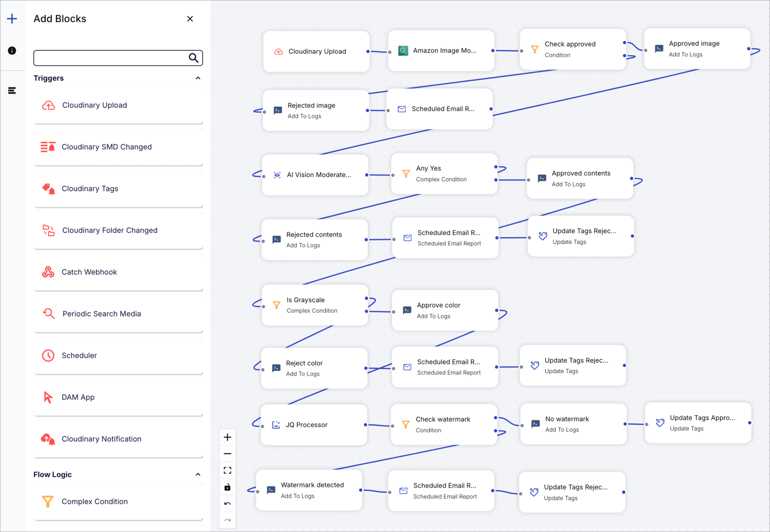Click the Rejected contents log icon
The height and width of the screenshot is (532, 770).
click(x=277, y=240)
